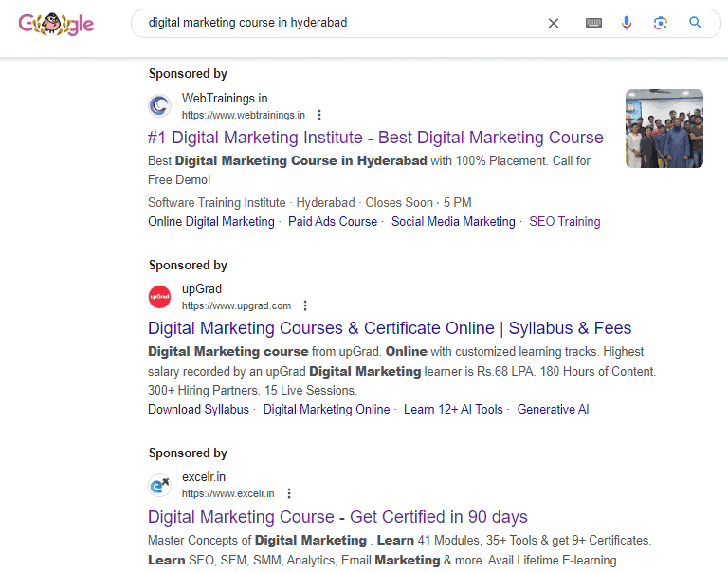This screenshot has height=573, width=728.
Task: Focus the search box with the hyderabad query
Action: pyautogui.click(x=341, y=23)
